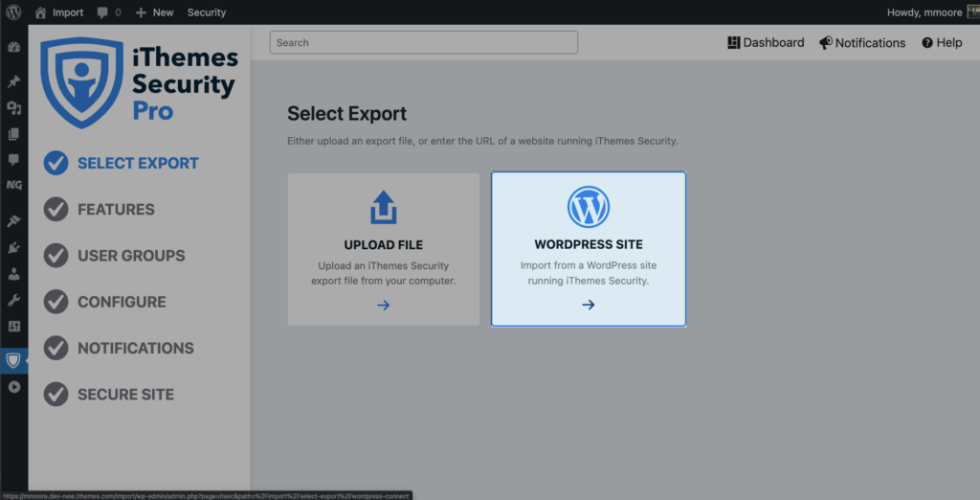
Task: Open Appearance paintbrush icon in sidebar
Action: [x=13, y=221]
